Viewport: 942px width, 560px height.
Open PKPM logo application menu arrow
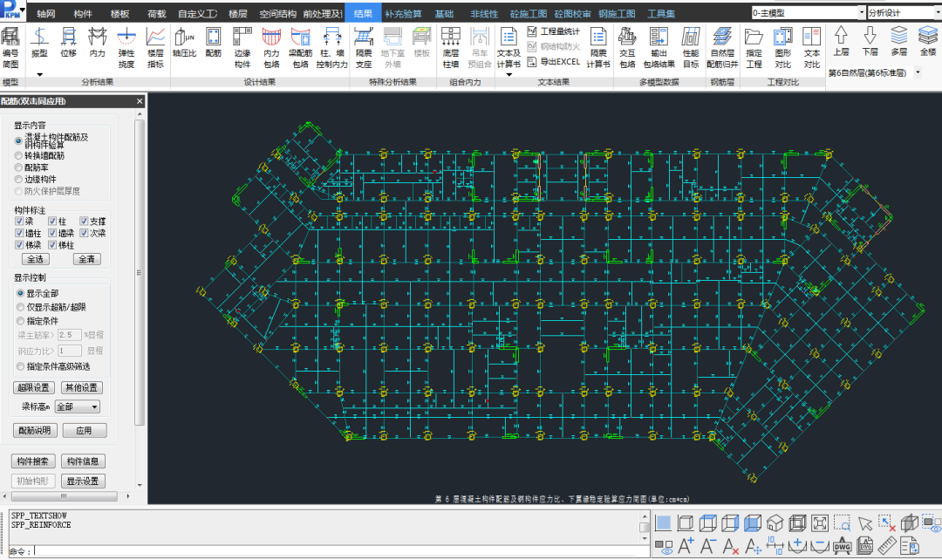pos(23,10)
